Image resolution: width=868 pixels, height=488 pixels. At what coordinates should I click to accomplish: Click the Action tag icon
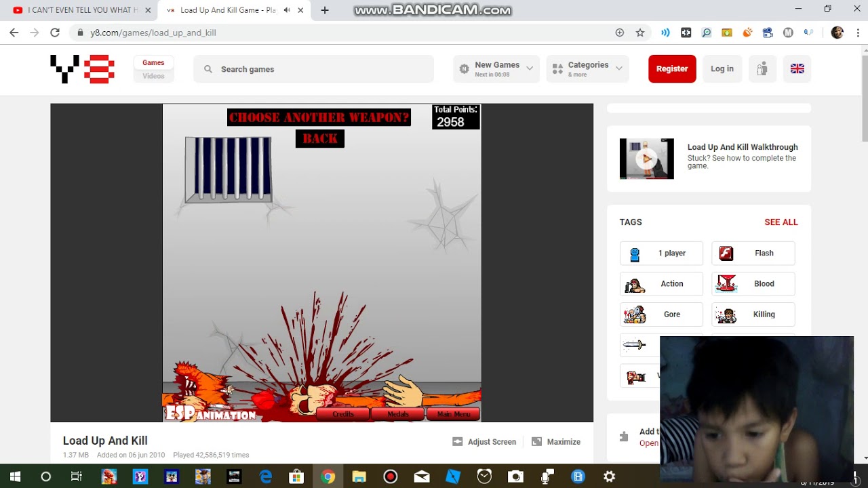635,284
